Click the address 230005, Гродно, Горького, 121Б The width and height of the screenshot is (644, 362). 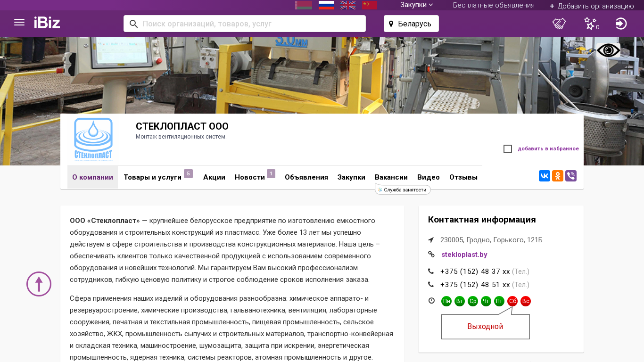coord(491,240)
